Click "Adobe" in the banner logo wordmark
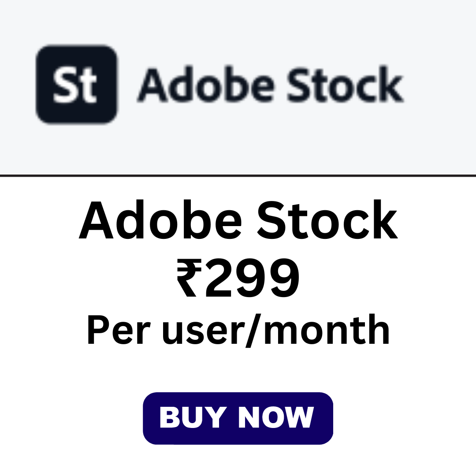Screen dimensions: 476x476 click(x=207, y=85)
